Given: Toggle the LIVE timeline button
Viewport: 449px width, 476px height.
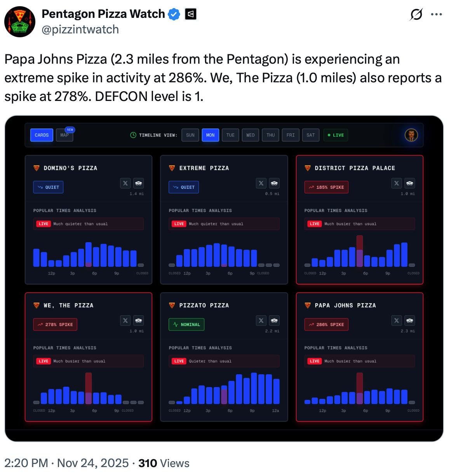Looking at the screenshot, I should [x=336, y=135].
